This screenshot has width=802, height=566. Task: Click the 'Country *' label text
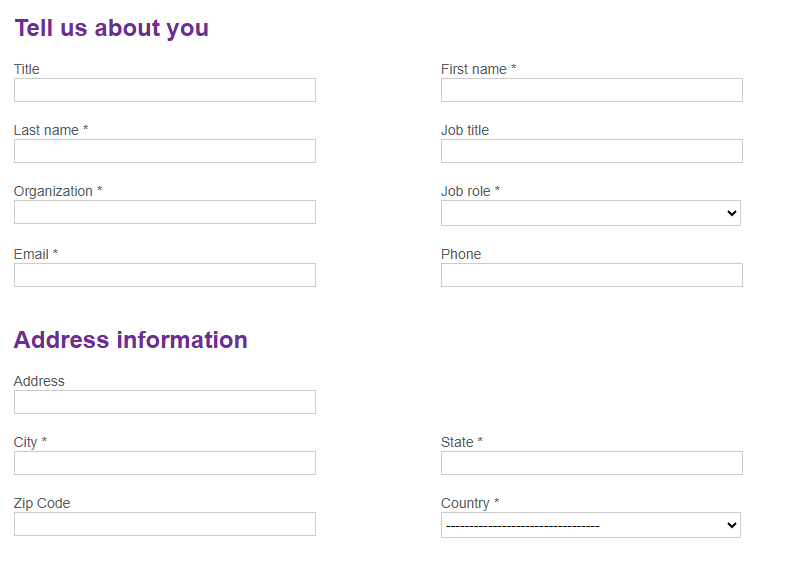[x=469, y=503]
